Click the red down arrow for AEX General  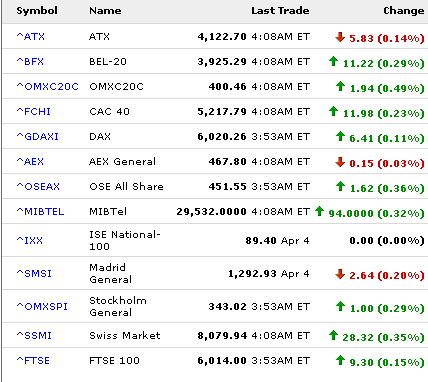(340, 162)
